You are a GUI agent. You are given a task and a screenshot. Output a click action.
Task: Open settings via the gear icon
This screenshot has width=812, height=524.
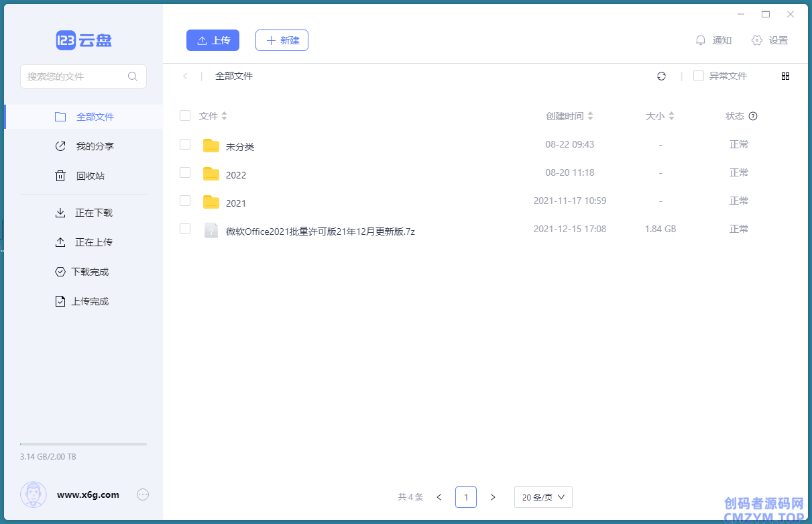coord(757,40)
